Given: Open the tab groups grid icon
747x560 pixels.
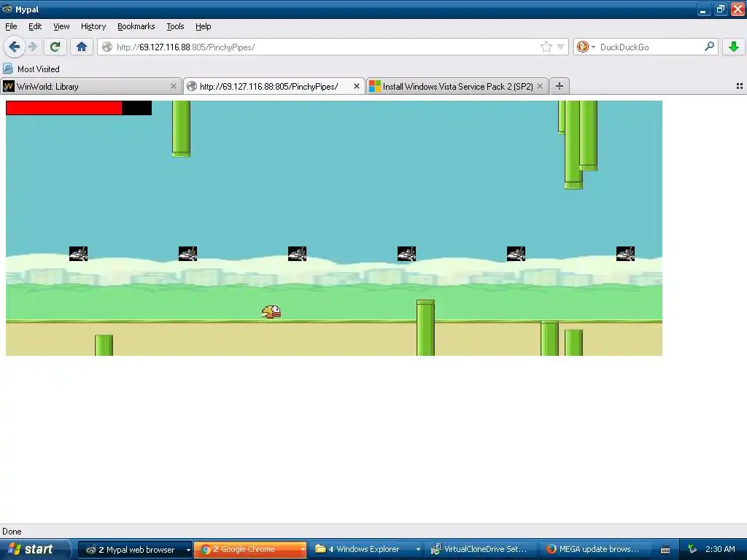Looking at the screenshot, I should 740,86.
